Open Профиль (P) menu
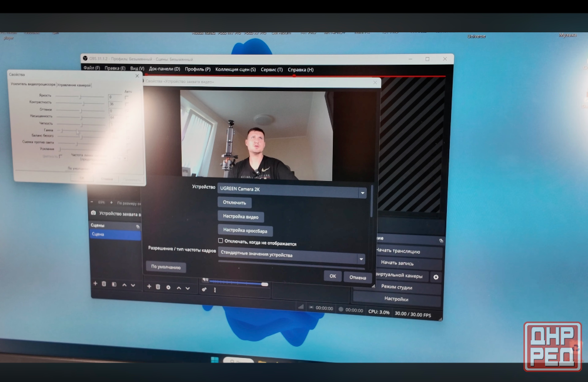Screen dimensions: 588x382 [198, 69]
